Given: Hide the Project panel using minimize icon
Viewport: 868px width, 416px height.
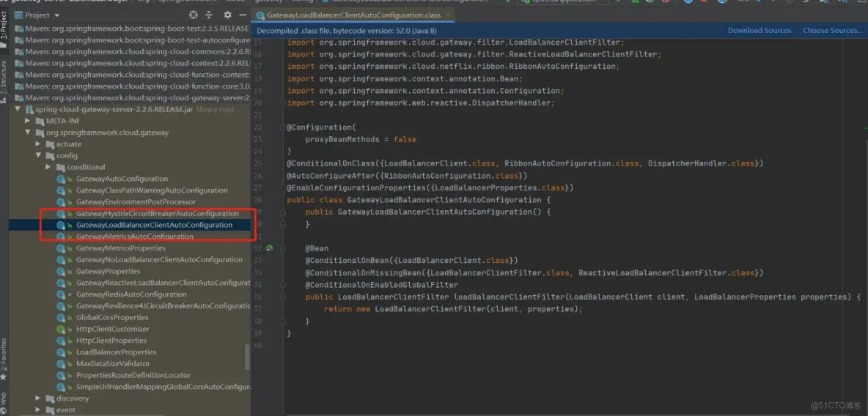Looking at the screenshot, I should click(243, 15).
